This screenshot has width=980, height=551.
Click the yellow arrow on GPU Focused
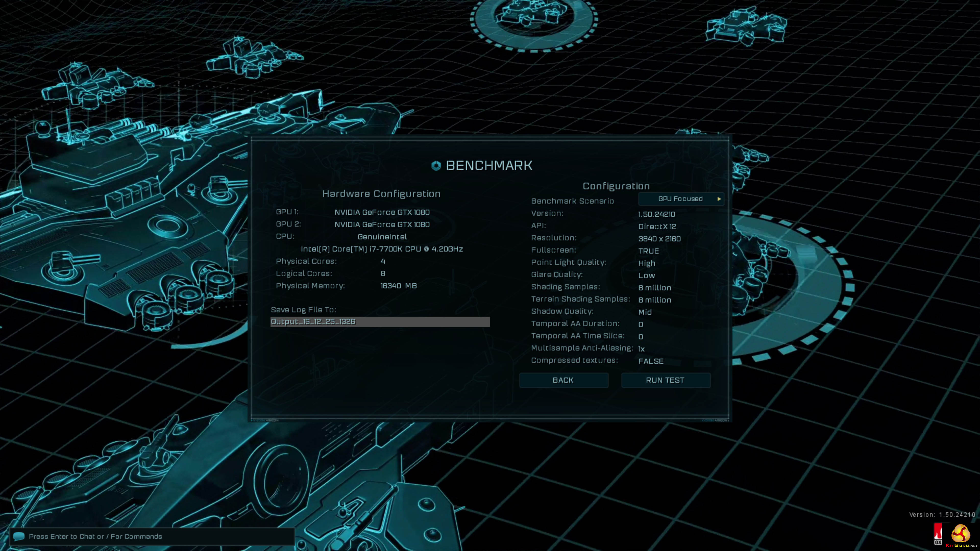point(719,199)
